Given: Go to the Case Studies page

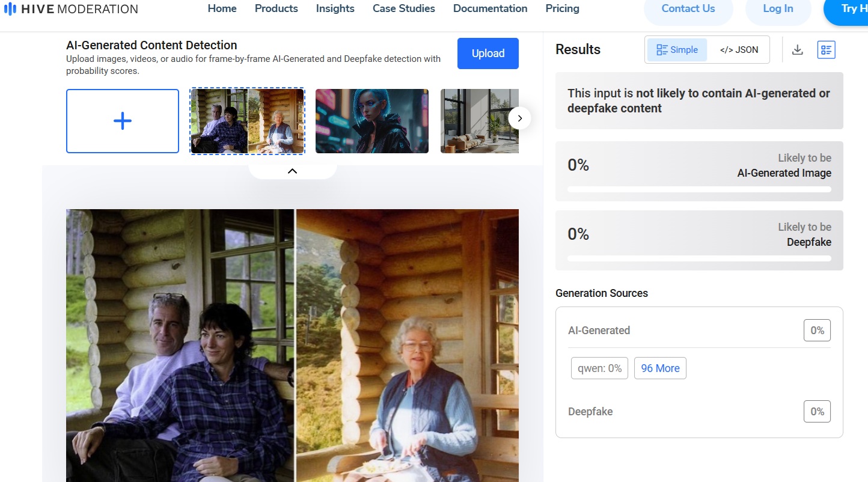Looking at the screenshot, I should [403, 8].
